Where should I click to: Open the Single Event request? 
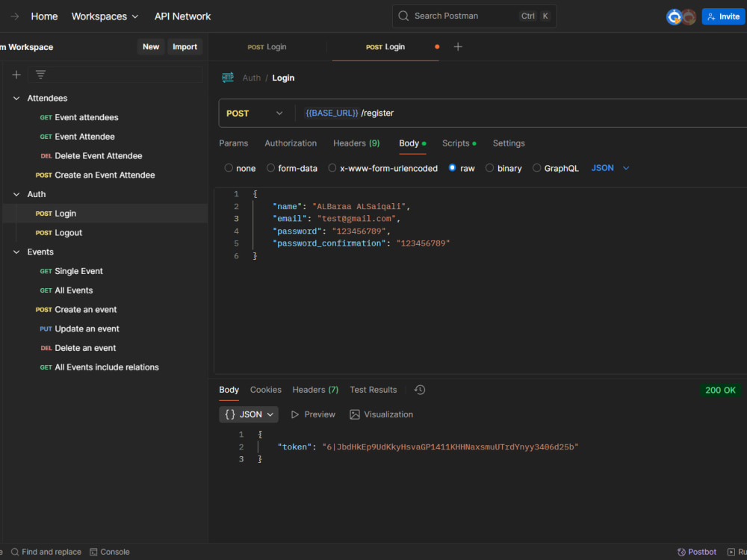click(x=72, y=271)
